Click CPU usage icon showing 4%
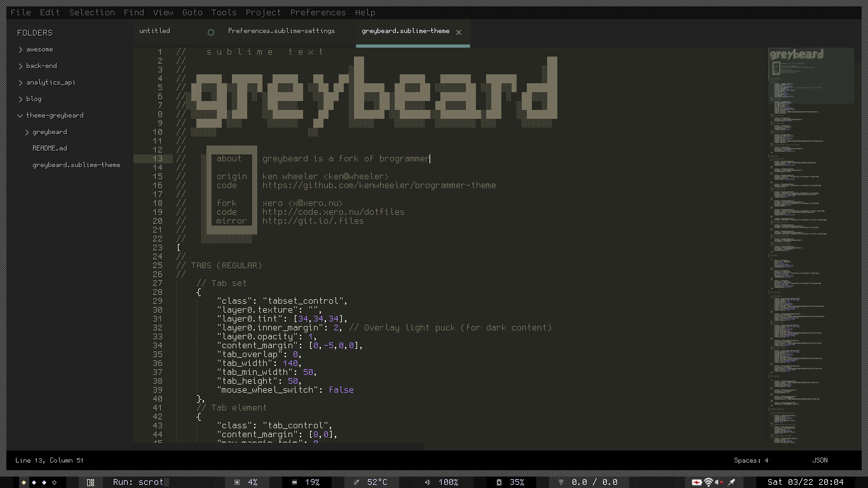Screen dimensions: 868x488 coord(237,482)
